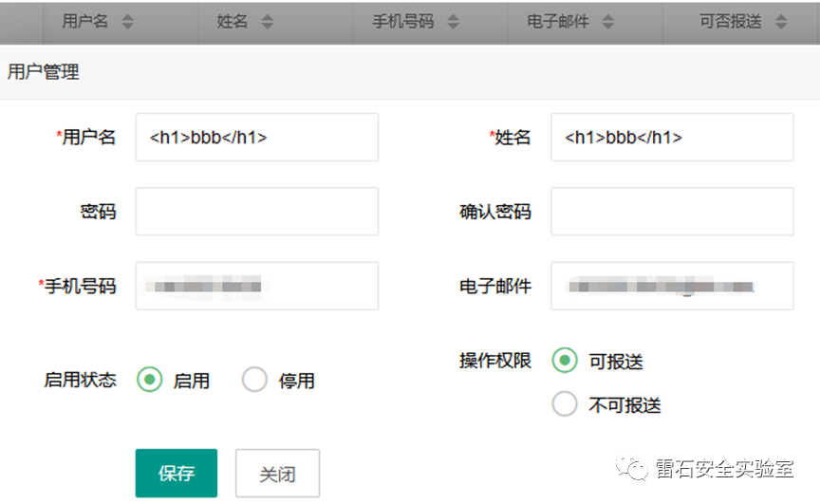Select the 启用 radio button
Viewport: 820px width, 504px height.
(150, 381)
